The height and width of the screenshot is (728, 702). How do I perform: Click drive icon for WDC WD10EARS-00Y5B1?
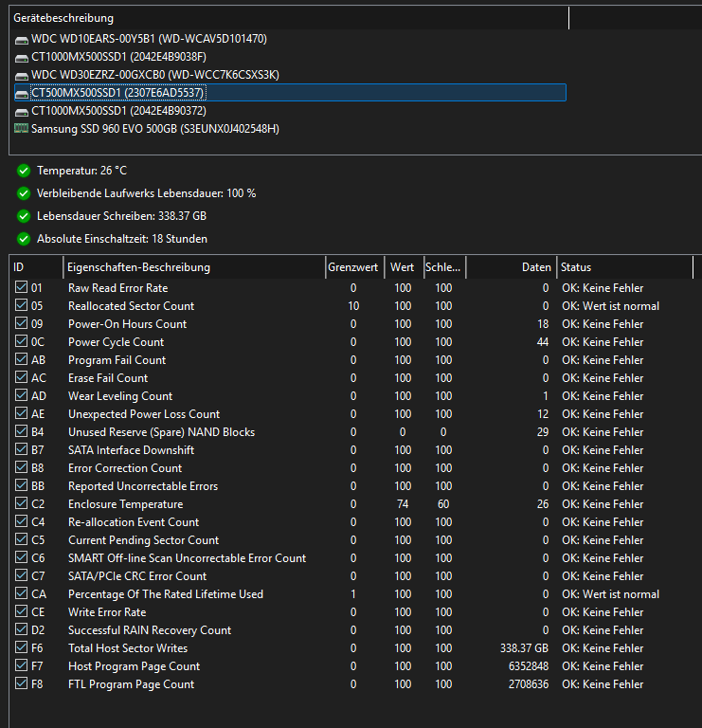22,40
